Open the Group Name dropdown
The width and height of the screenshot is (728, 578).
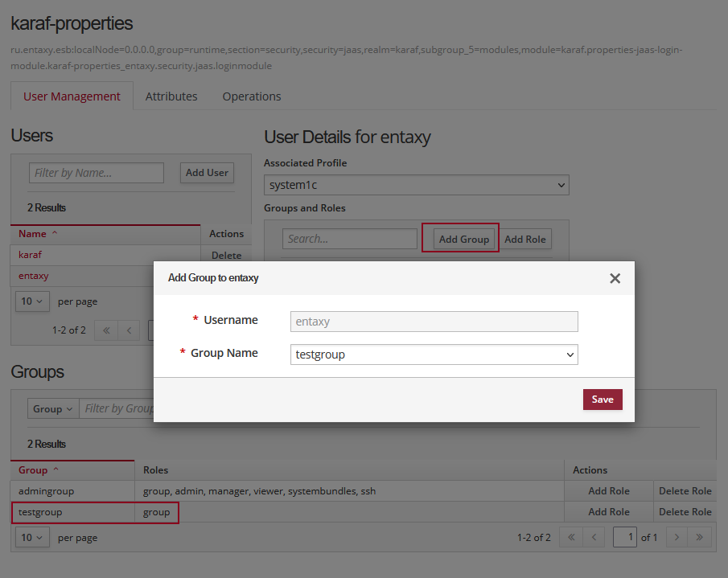coord(434,355)
